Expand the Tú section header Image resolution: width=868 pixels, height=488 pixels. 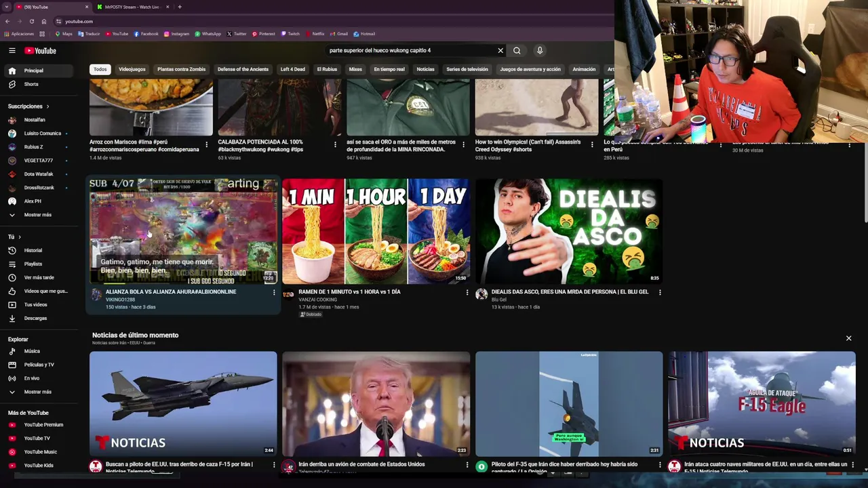click(14, 237)
